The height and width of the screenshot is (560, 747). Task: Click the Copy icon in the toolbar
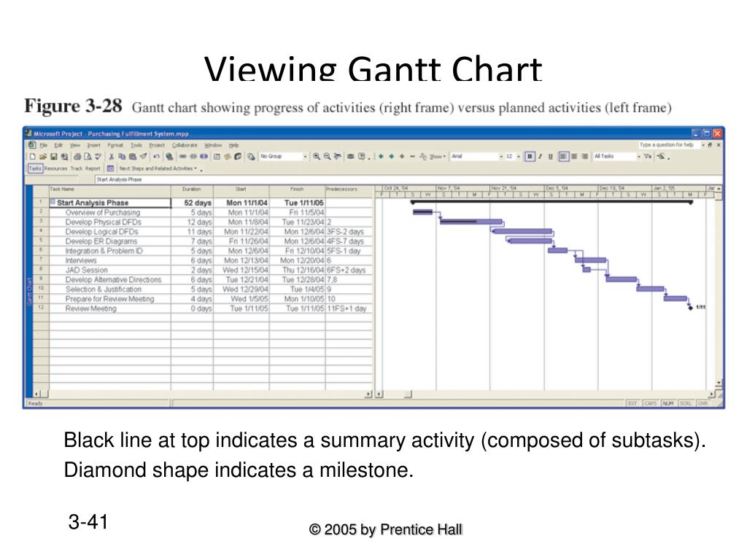point(122,156)
